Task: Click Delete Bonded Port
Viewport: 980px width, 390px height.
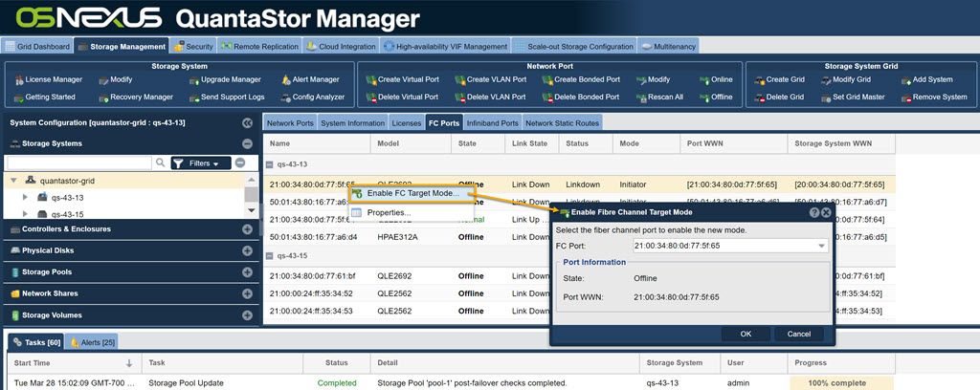Action: 581,97
